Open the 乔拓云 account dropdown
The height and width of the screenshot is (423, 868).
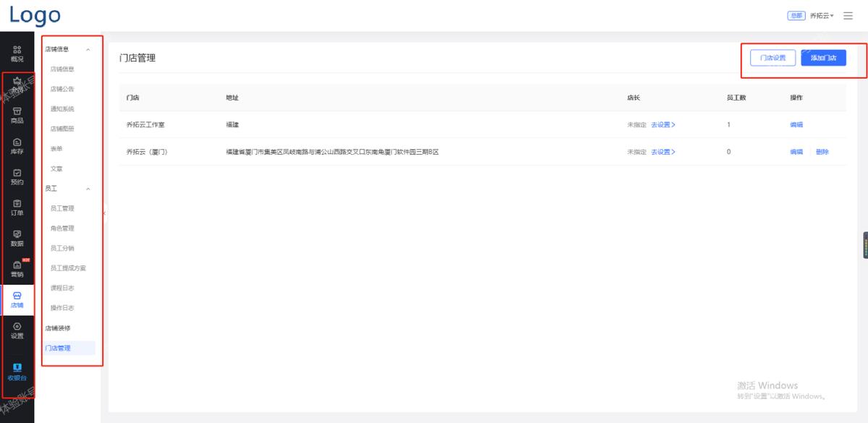click(822, 14)
